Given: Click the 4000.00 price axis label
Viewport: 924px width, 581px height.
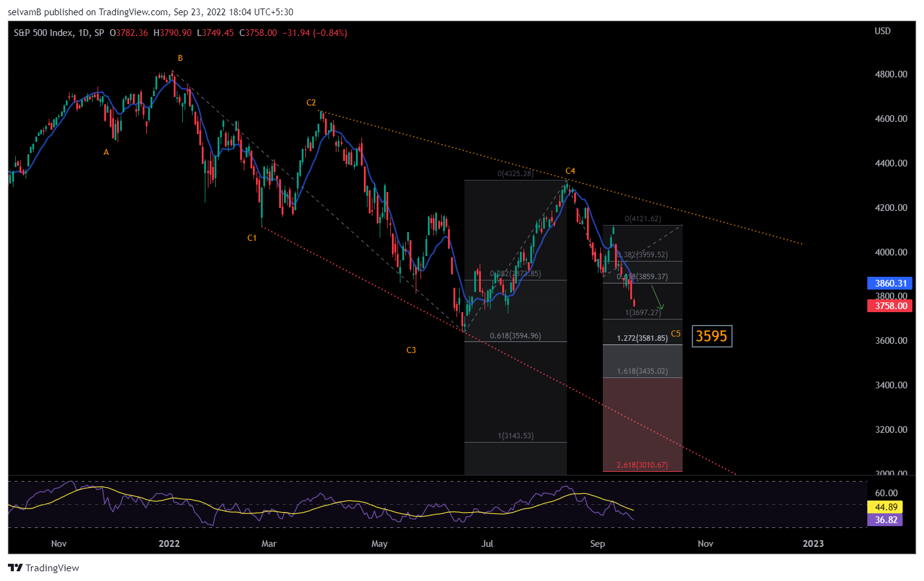Looking at the screenshot, I should pyautogui.click(x=891, y=252).
